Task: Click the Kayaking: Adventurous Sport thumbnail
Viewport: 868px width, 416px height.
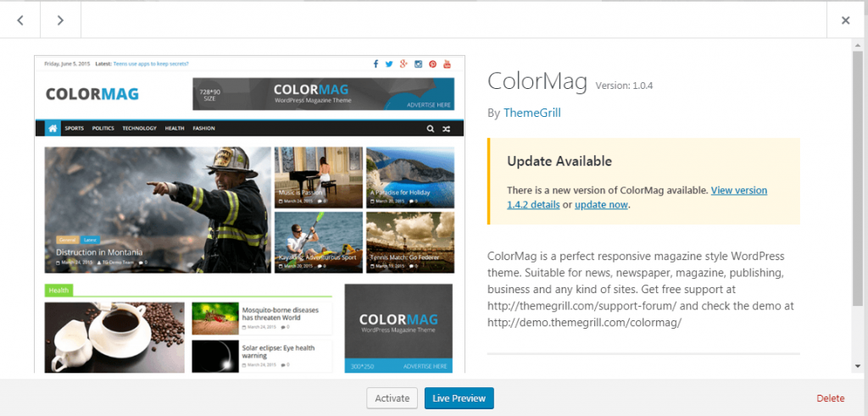Action: (x=319, y=242)
